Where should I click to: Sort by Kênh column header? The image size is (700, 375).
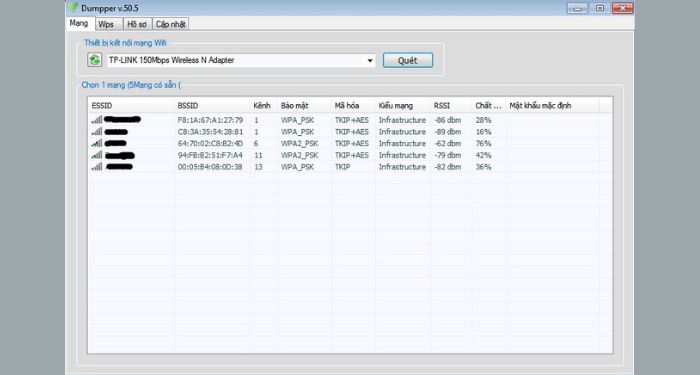pos(263,105)
